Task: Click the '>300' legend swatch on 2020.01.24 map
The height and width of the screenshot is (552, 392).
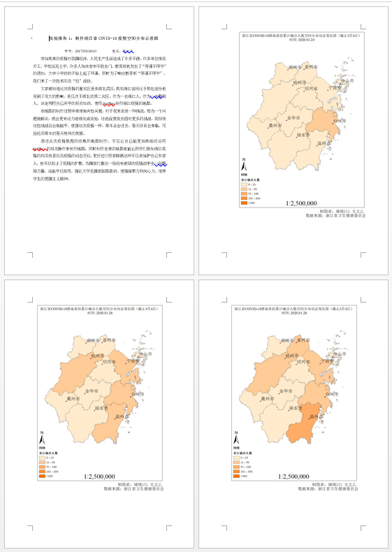Action: (244, 203)
